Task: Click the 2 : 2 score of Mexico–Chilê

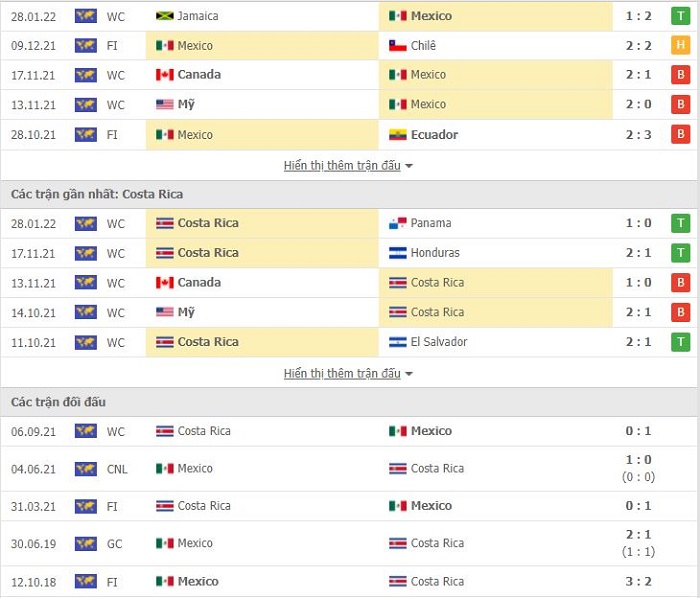Action: coord(638,46)
